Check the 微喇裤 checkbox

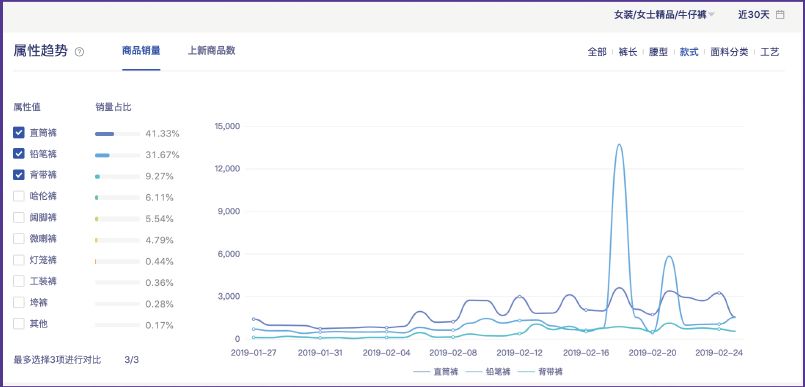click(x=19, y=239)
